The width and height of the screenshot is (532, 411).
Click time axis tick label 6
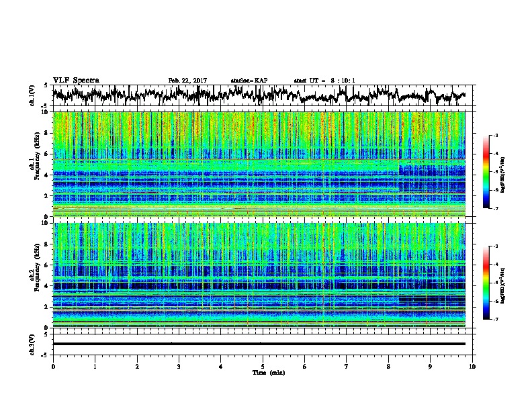305,367
